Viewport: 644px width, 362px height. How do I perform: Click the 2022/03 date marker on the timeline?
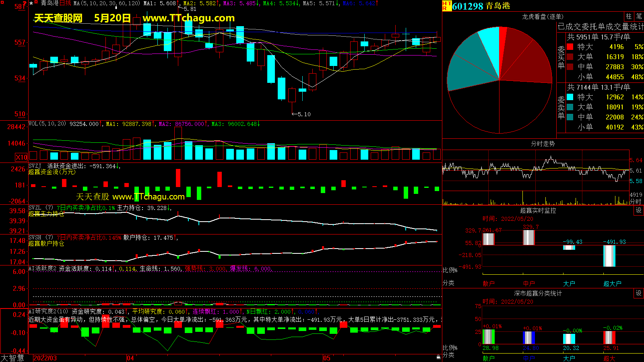click(45, 358)
